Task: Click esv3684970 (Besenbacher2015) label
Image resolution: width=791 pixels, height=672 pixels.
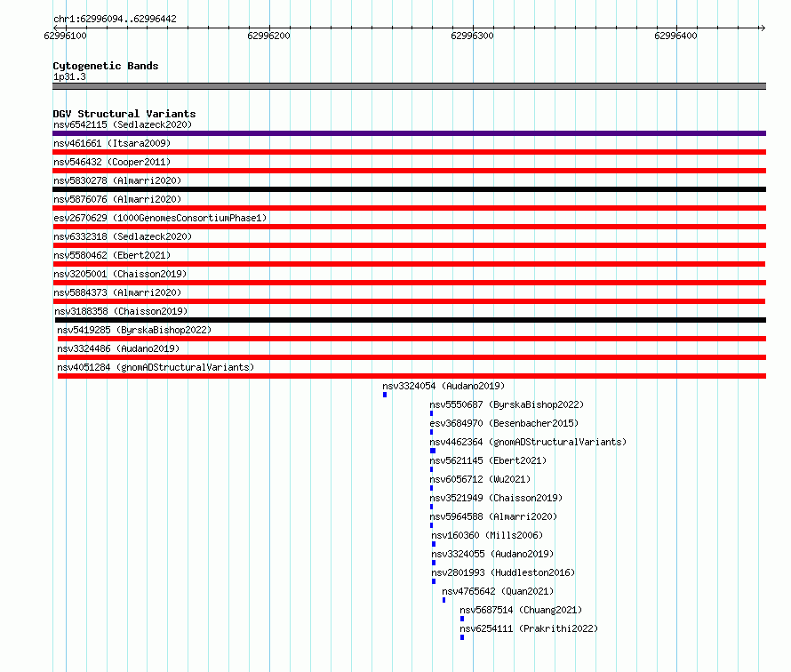Action: pyautogui.click(x=504, y=423)
